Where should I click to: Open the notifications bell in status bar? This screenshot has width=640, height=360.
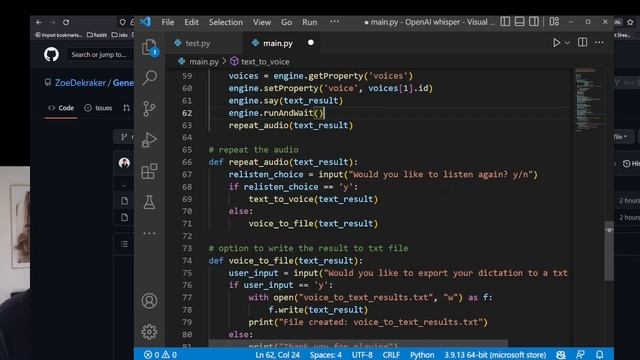coord(599,355)
